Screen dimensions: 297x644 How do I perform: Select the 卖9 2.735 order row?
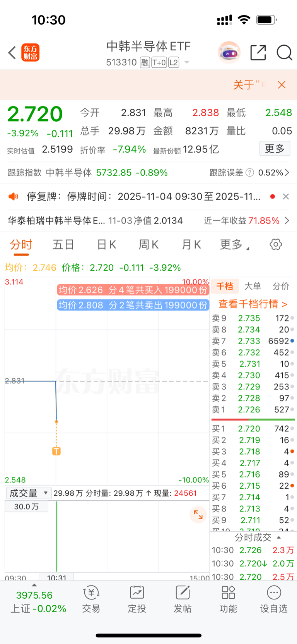[253, 318]
